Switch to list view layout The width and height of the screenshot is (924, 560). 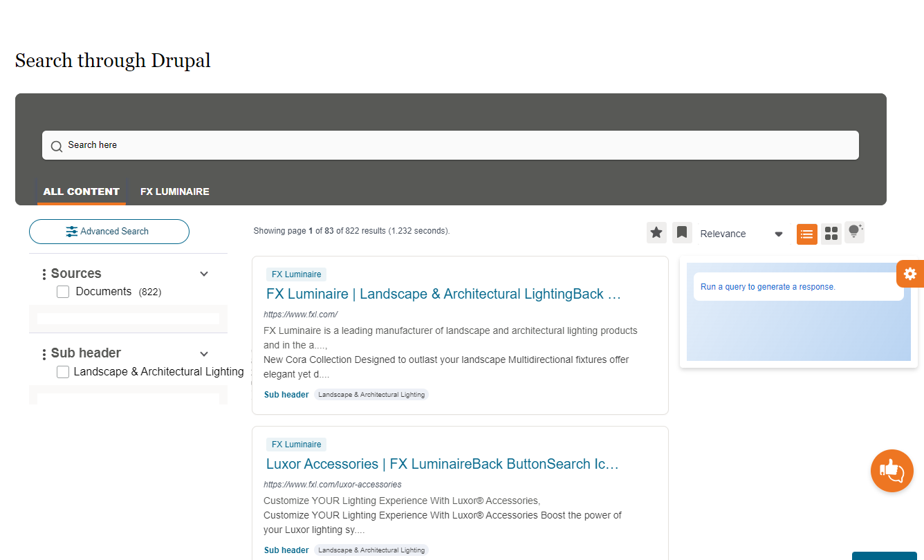[806, 234]
